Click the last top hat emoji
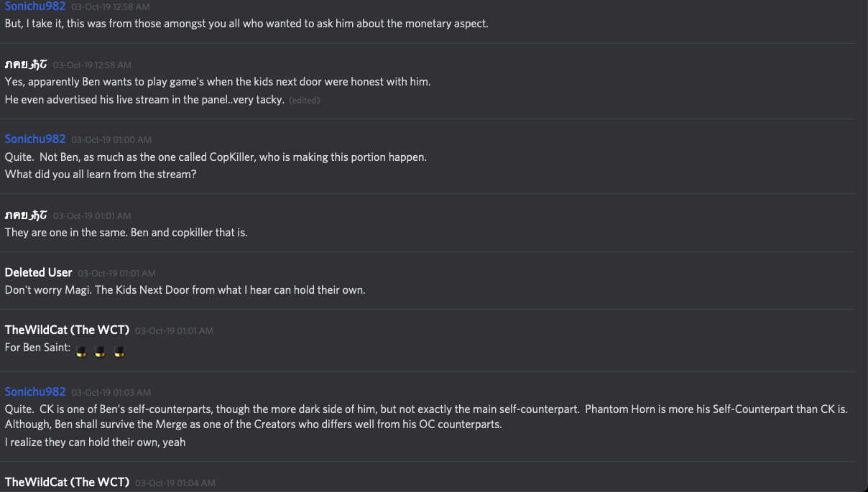Viewport: 868px width, 492px height. point(119,352)
